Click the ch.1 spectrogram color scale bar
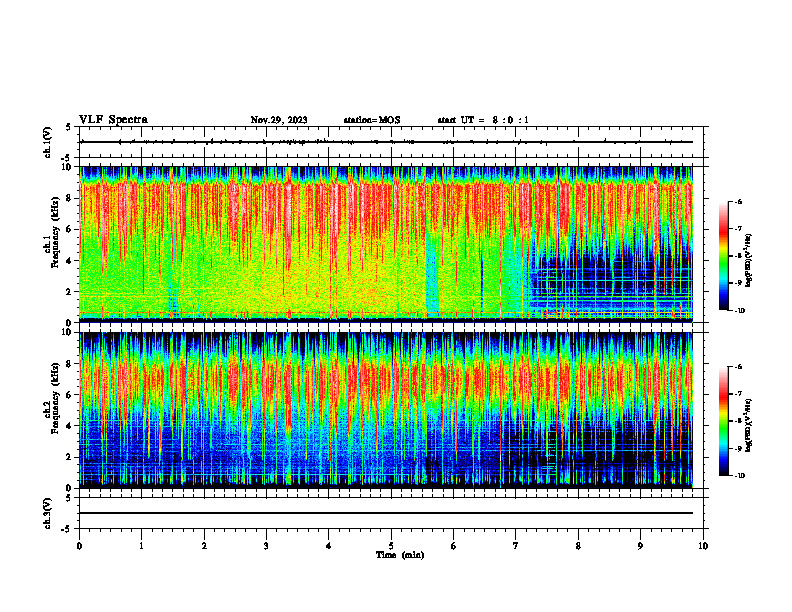Screen dimensions: 792x612 pyautogui.click(x=723, y=256)
